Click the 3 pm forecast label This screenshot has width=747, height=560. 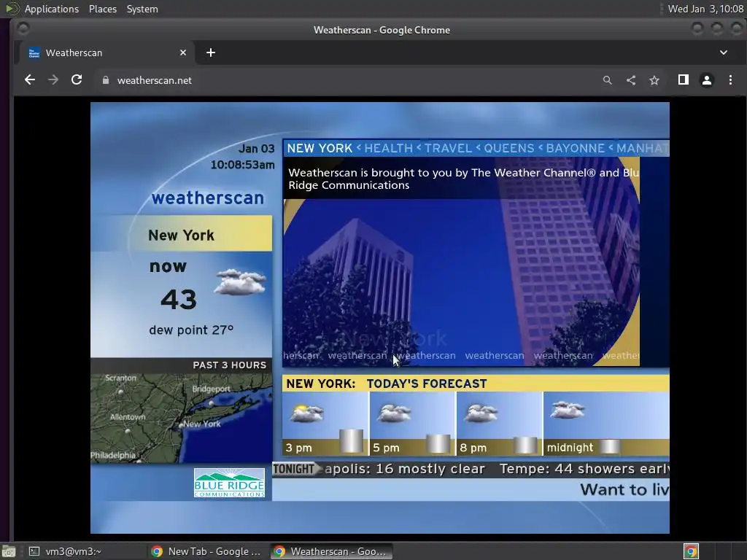[298, 448]
